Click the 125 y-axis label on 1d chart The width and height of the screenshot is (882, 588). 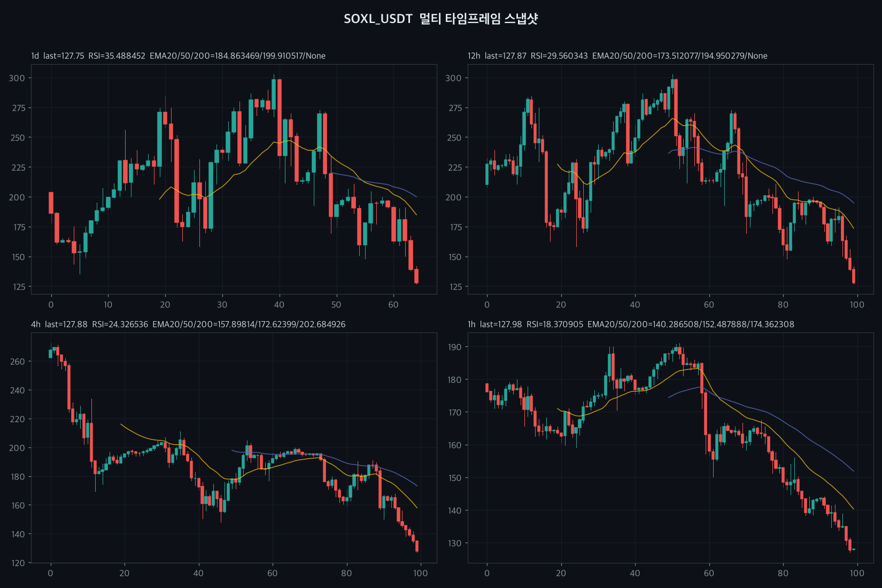pos(19,287)
